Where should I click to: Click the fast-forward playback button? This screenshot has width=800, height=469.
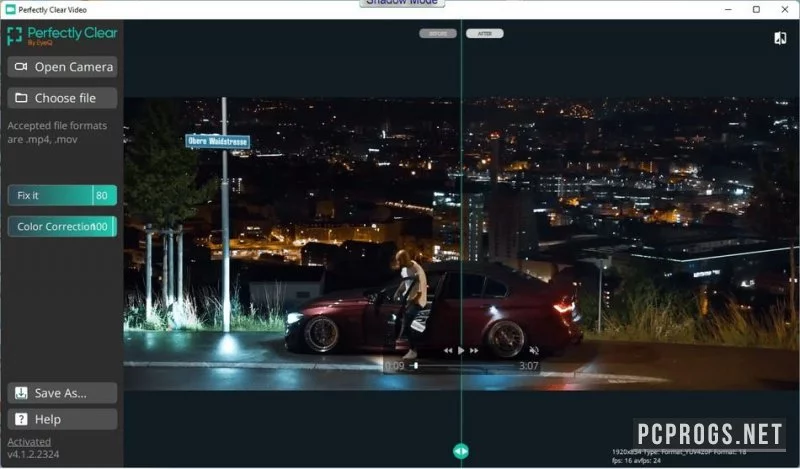click(474, 351)
